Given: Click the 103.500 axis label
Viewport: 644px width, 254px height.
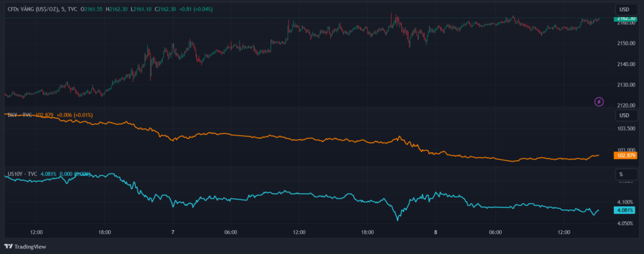Looking at the screenshot, I should click(x=625, y=129).
